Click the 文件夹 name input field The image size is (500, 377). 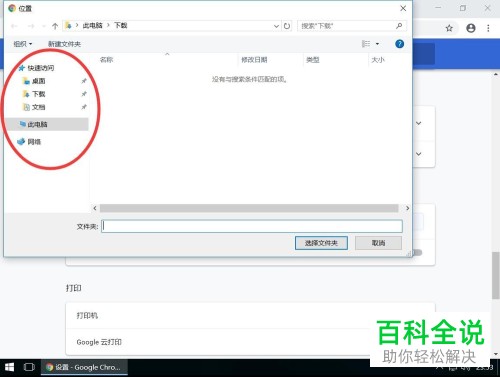[252, 226]
